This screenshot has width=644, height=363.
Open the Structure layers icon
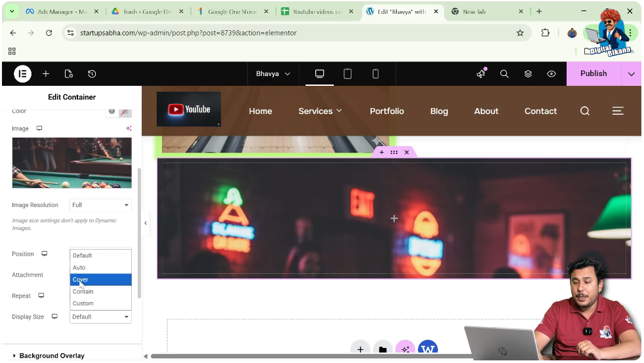pyautogui.click(x=528, y=74)
